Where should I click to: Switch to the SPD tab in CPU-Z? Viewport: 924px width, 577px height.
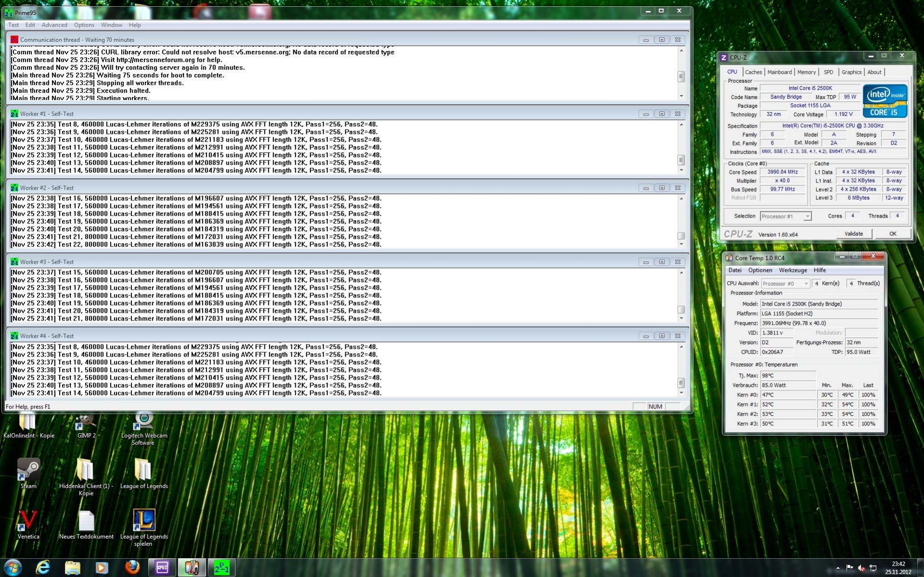pos(828,72)
